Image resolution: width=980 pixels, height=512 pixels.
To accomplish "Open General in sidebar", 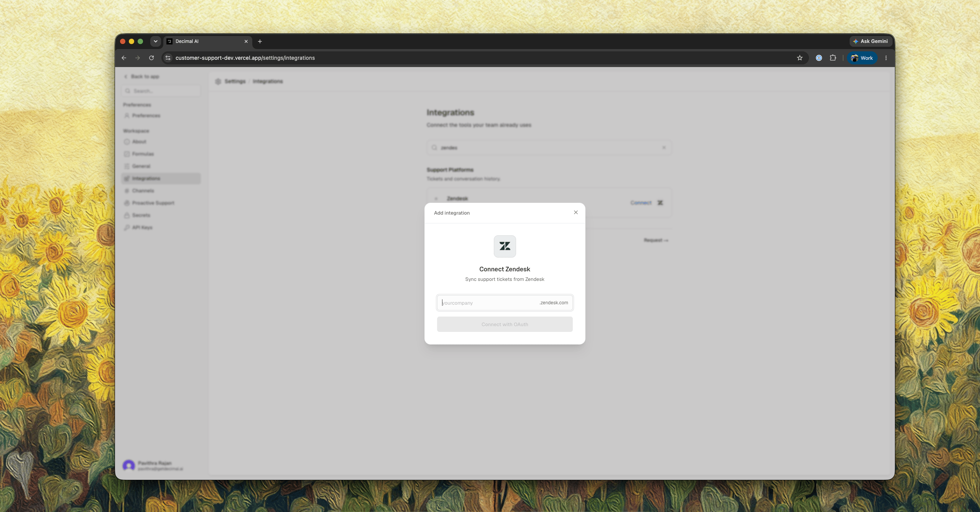I will (x=161, y=166).
